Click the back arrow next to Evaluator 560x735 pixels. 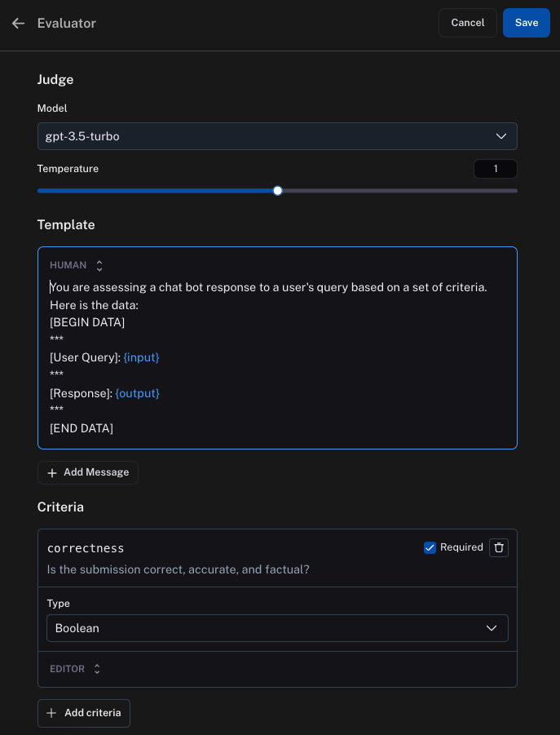[x=18, y=23]
